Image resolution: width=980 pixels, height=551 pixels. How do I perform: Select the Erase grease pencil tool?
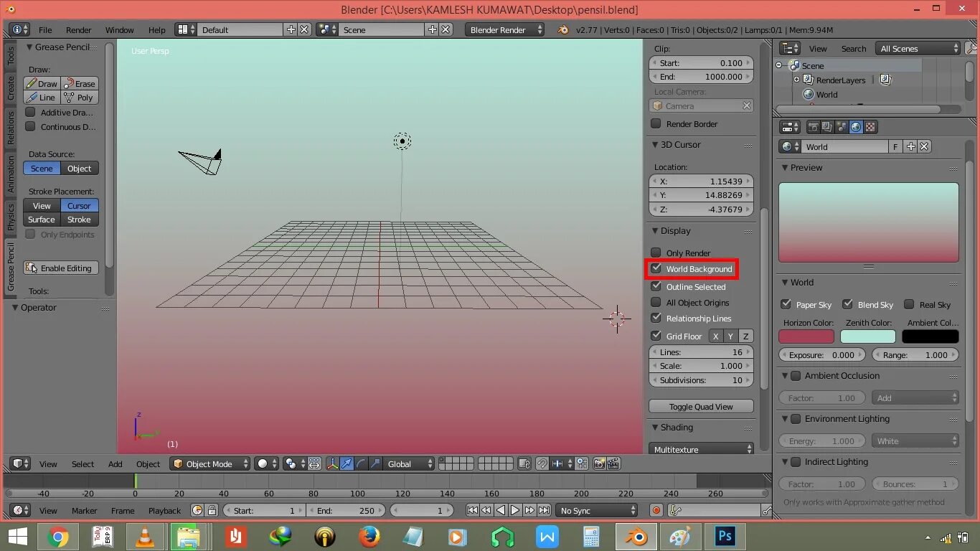(80, 83)
